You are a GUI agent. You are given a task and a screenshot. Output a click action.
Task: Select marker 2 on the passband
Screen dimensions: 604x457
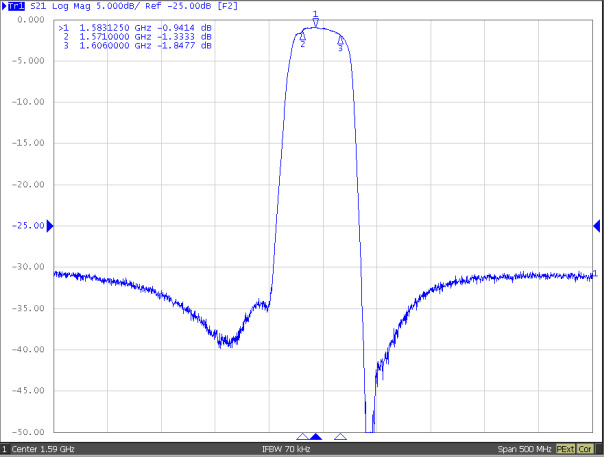pyautogui.click(x=302, y=37)
